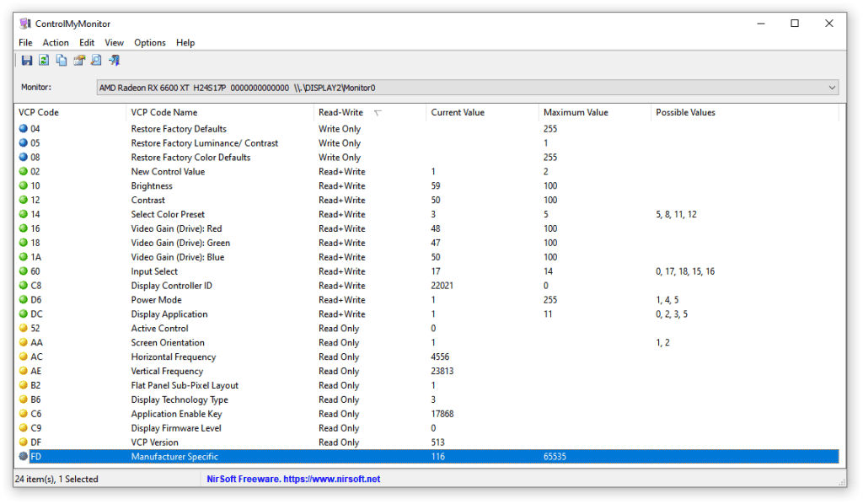This screenshot has height=504, width=863.
Task: Click the blue dot beside VCP code 04
Action: (23, 129)
